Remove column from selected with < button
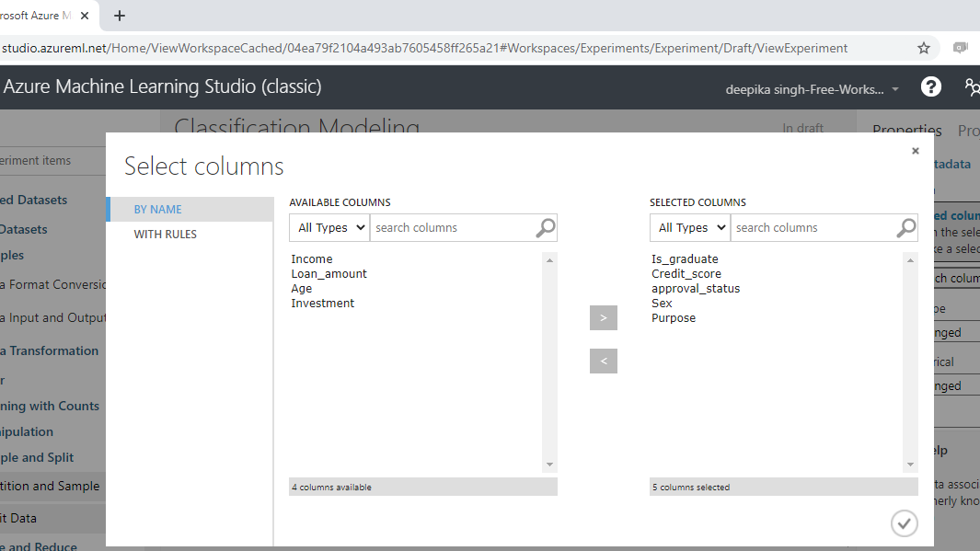The width and height of the screenshot is (980, 551). (x=603, y=362)
